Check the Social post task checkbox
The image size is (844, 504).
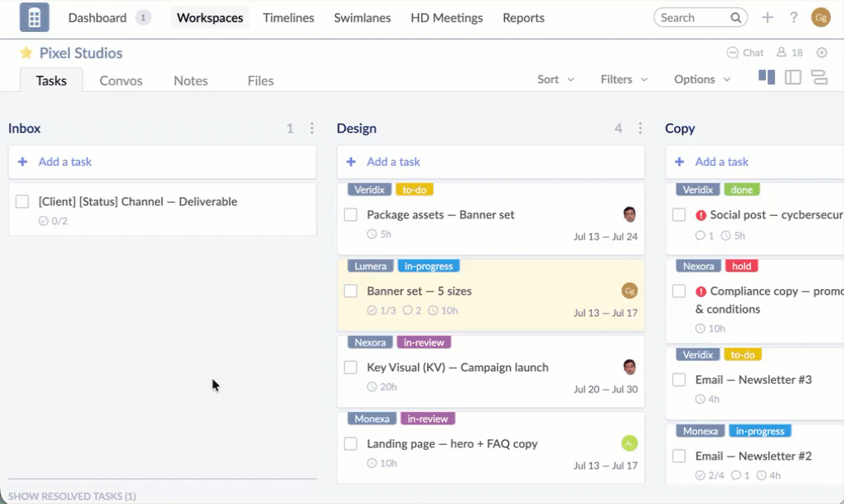point(679,214)
